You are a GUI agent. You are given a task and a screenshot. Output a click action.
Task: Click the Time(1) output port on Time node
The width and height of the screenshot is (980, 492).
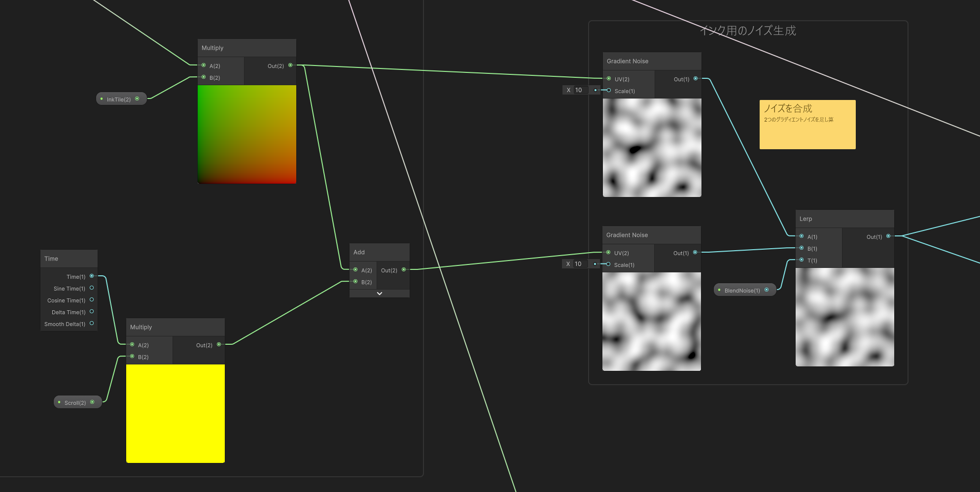coord(92,276)
